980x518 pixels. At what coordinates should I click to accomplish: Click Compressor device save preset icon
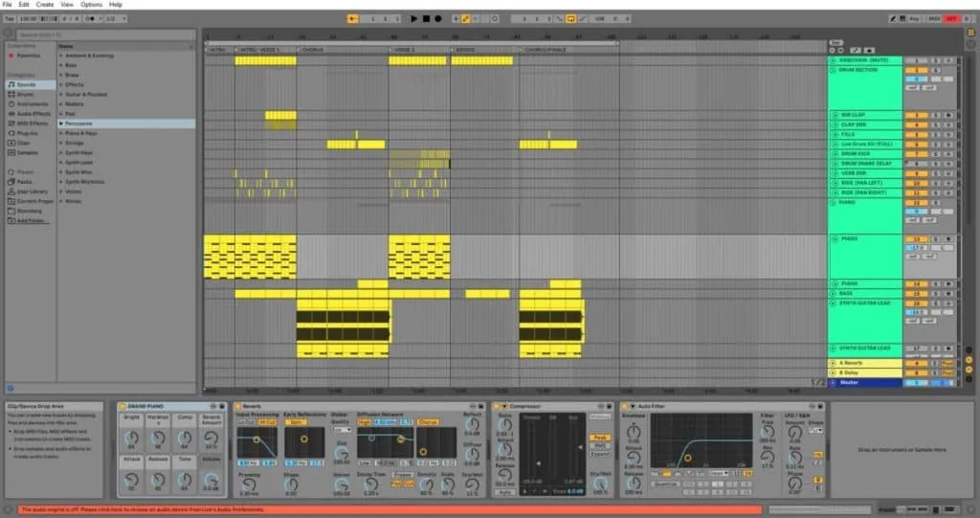coord(609,407)
